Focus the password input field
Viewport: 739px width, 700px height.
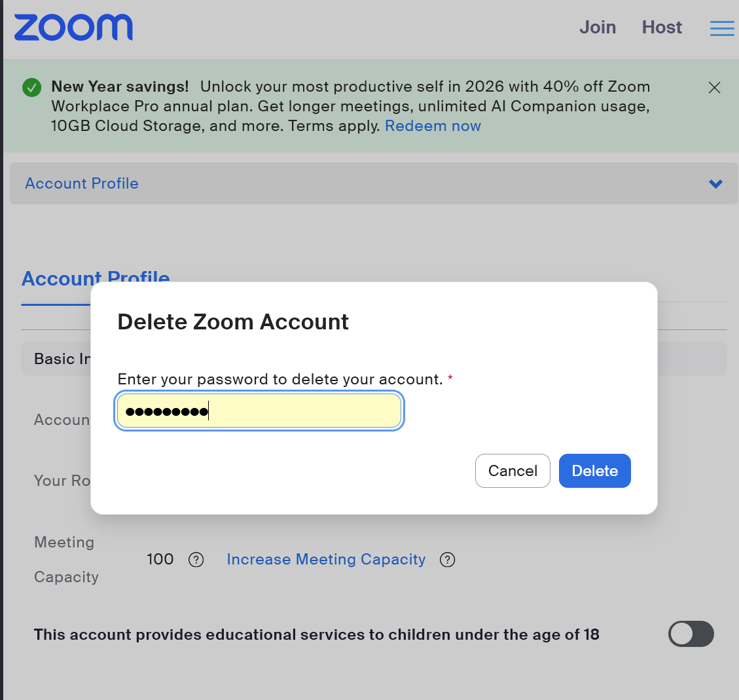pyautogui.click(x=259, y=411)
